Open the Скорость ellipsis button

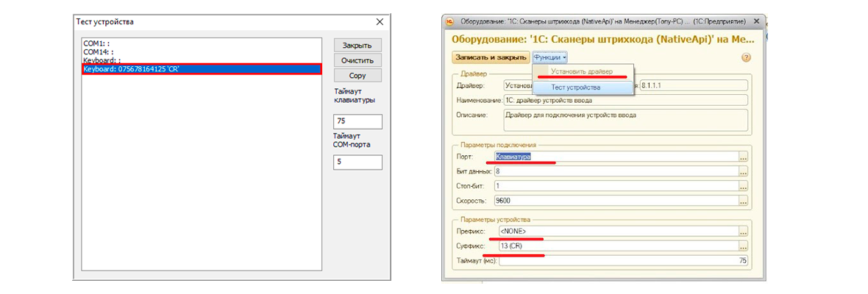pyautogui.click(x=744, y=201)
